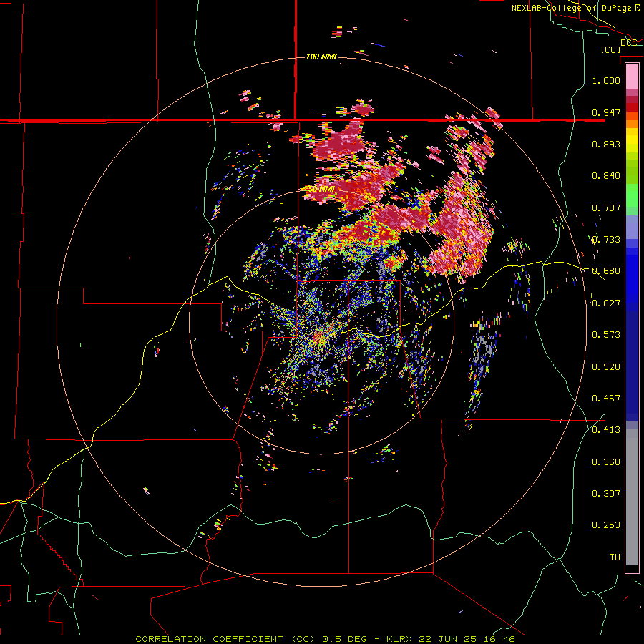Click the 0.573 color scale value

[606, 335]
